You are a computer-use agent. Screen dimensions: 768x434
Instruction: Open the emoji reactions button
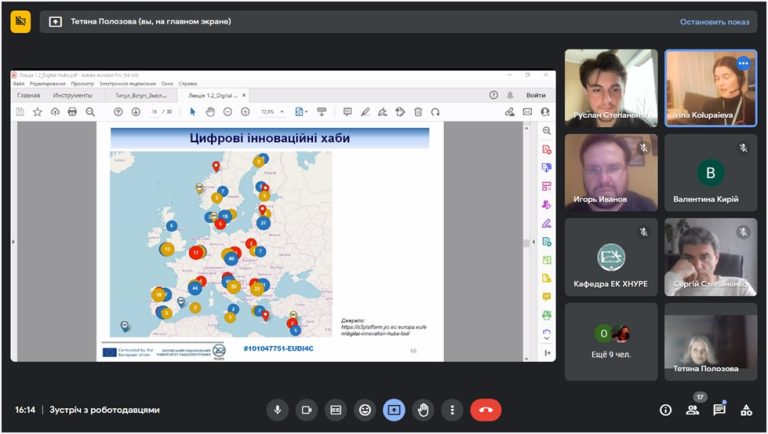tap(365, 410)
